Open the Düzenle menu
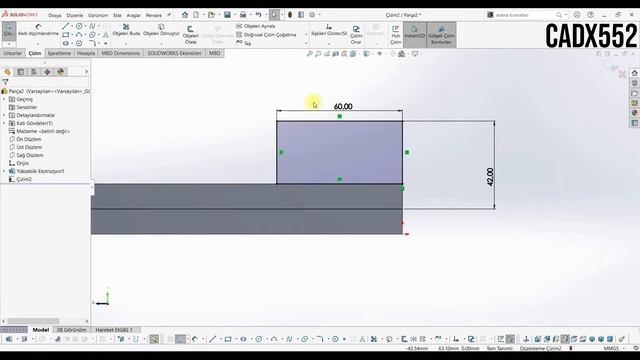640x360 pixels. pos(75,15)
